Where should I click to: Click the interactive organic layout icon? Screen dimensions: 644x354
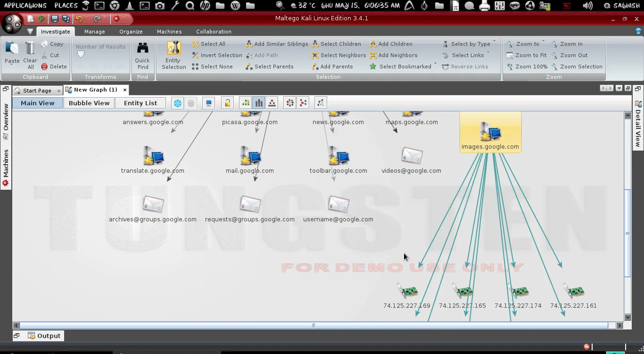tap(321, 103)
